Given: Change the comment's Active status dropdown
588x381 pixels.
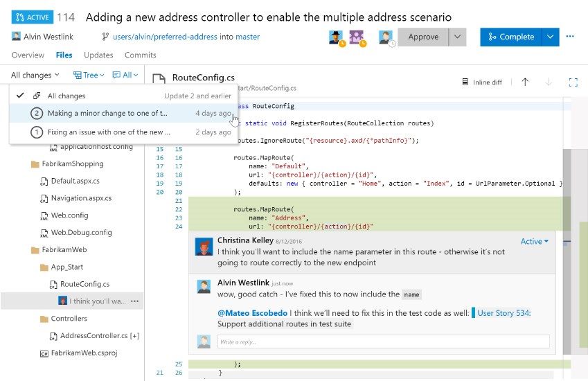Looking at the screenshot, I should (x=535, y=242).
